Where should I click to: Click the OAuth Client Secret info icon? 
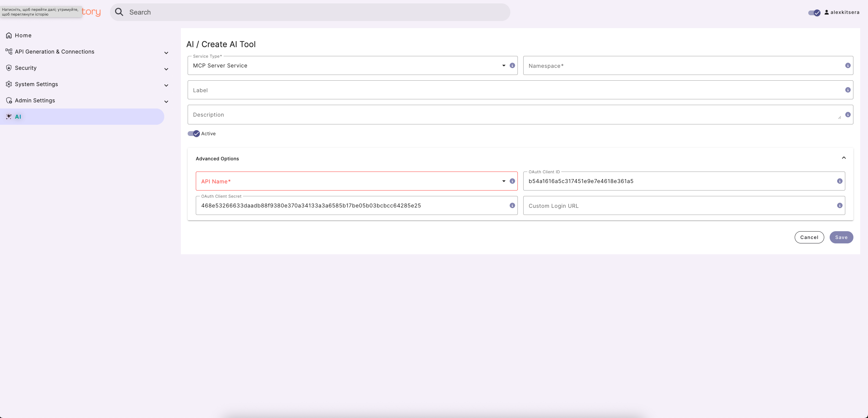coord(512,205)
